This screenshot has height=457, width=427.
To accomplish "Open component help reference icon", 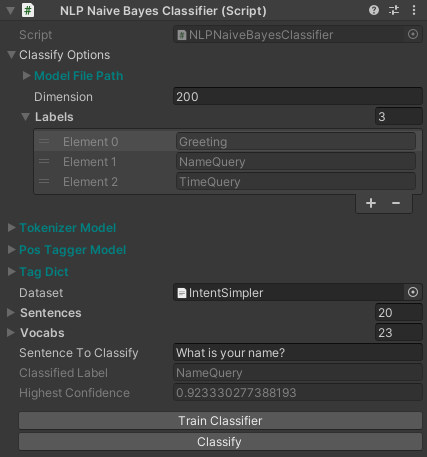I will coord(374,10).
